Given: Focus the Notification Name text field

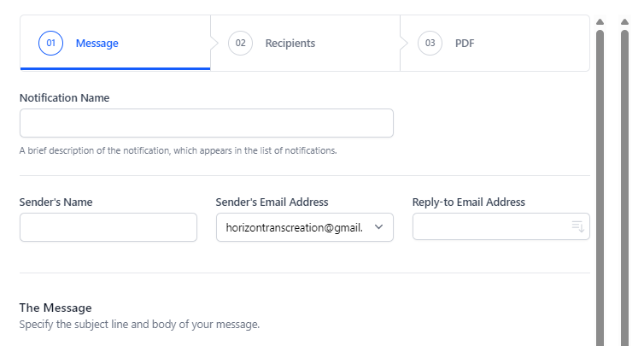Looking at the screenshot, I should click(206, 123).
